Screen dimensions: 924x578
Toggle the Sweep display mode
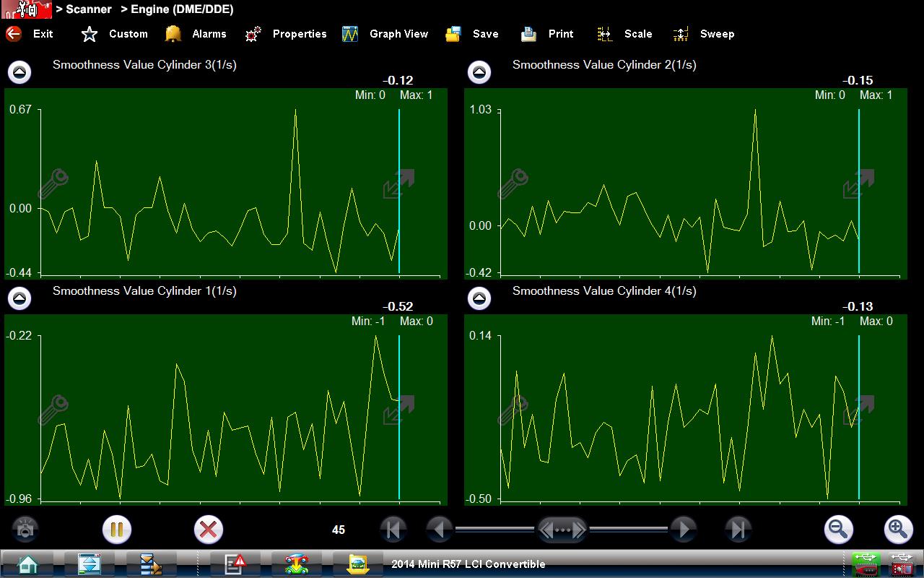[703, 34]
